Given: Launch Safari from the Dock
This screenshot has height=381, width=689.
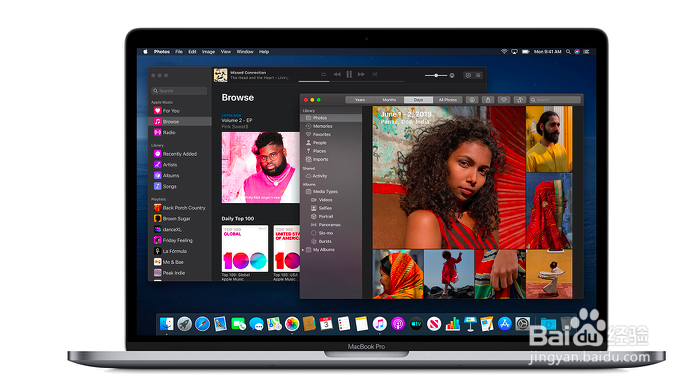Looking at the screenshot, I should [203, 324].
